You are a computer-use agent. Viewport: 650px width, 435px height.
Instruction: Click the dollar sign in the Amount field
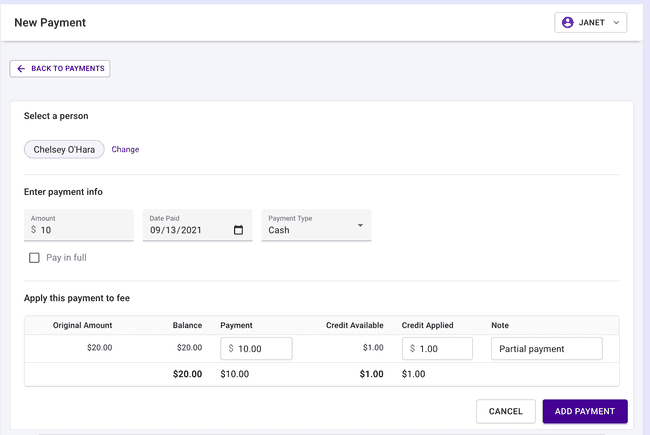tap(33, 230)
